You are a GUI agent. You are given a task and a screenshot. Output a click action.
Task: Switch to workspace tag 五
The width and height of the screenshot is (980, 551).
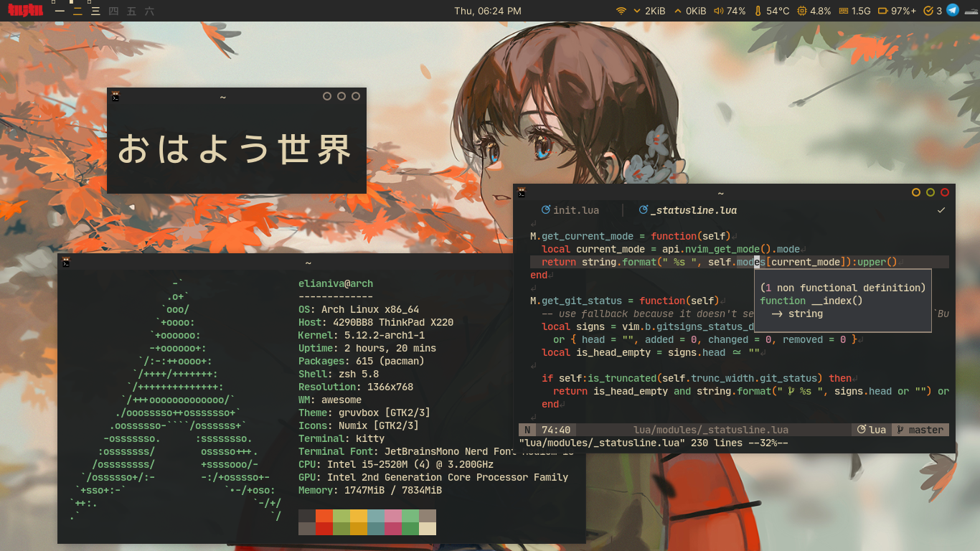[x=131, y=11]
